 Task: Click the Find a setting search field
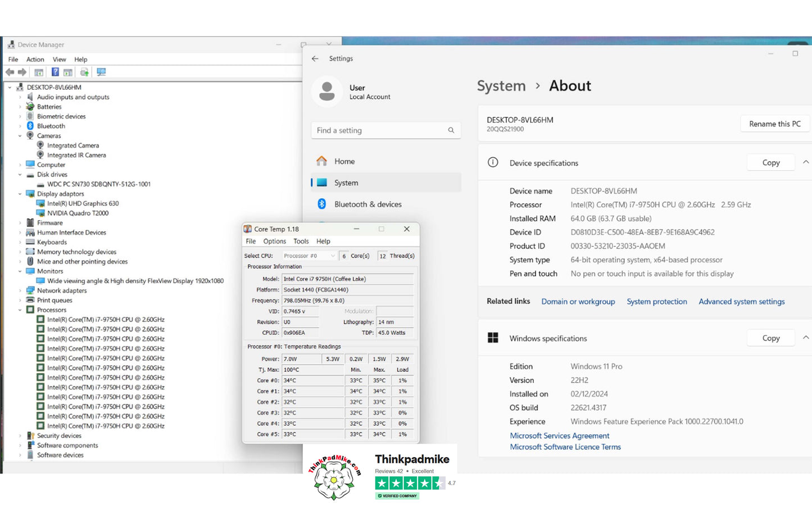tap(386, 130)
